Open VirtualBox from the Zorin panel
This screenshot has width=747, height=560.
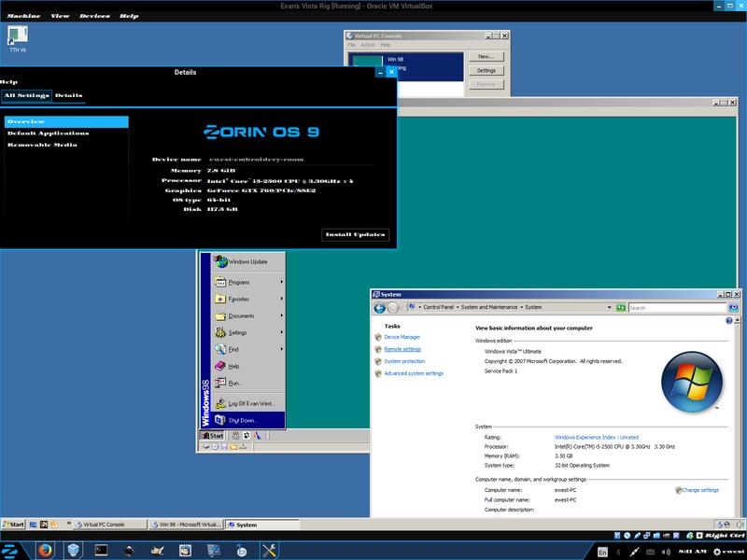coord(74,551)
